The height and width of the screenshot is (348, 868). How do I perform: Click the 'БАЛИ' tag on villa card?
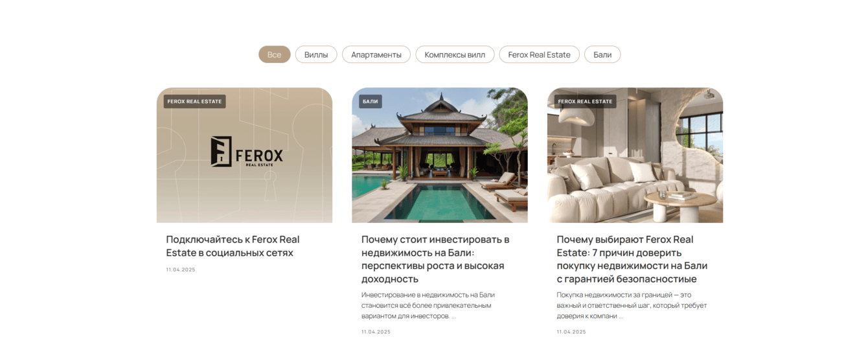click(x=371, y=101)
